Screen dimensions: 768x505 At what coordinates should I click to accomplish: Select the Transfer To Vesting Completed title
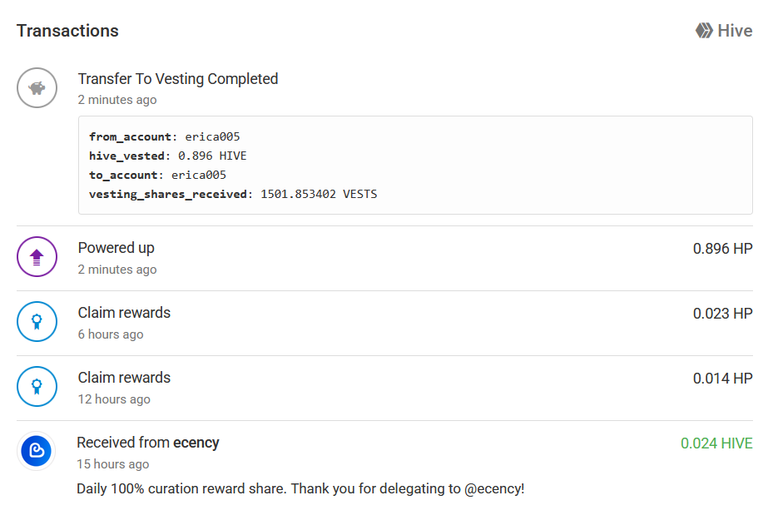pos(178,79)
